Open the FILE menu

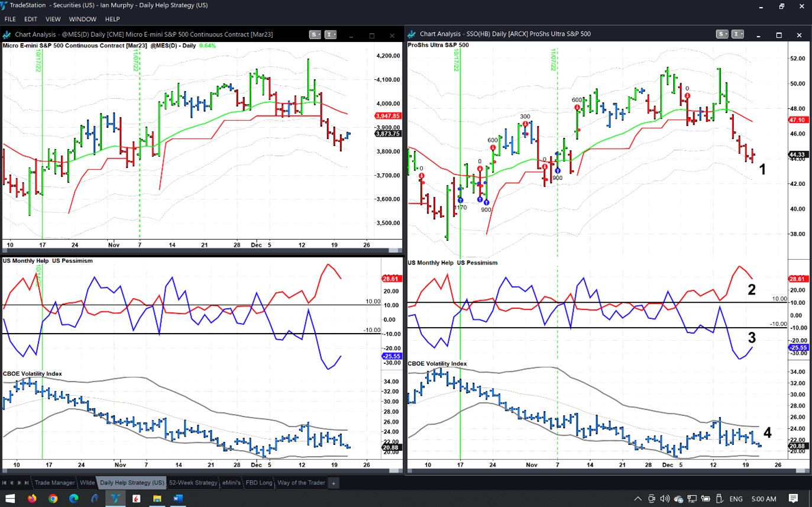tap(10, 19)
